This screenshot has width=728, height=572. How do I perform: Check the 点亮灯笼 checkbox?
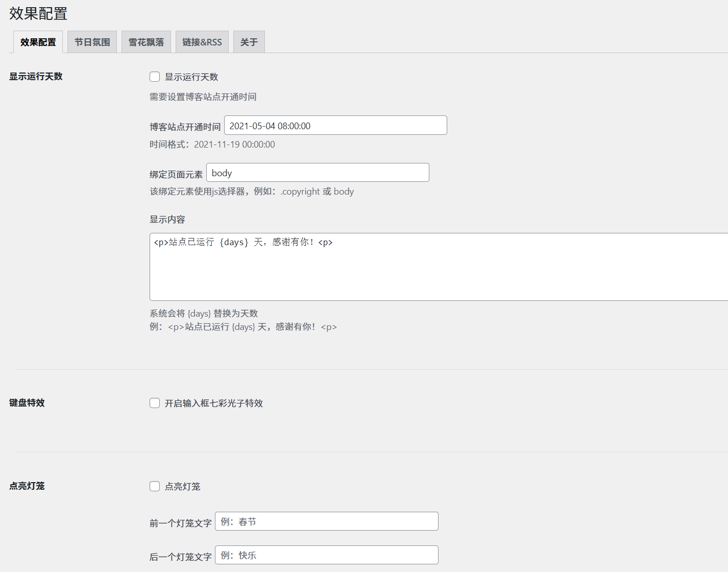click(155, 486)
